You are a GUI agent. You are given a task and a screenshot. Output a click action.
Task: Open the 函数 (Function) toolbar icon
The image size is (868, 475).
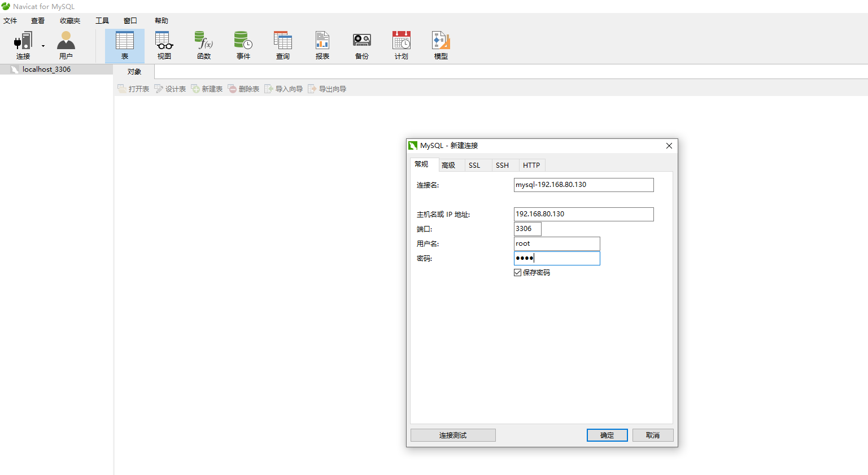tap(204, 46)
